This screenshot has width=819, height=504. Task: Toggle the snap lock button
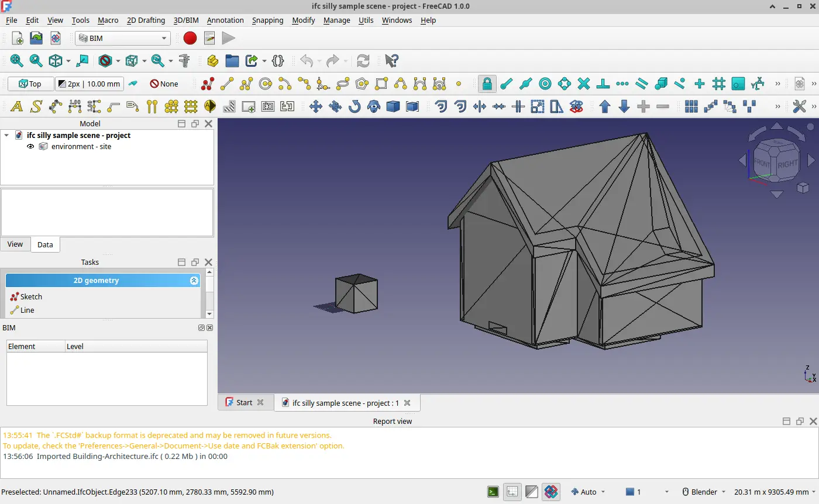pos(487,84)
